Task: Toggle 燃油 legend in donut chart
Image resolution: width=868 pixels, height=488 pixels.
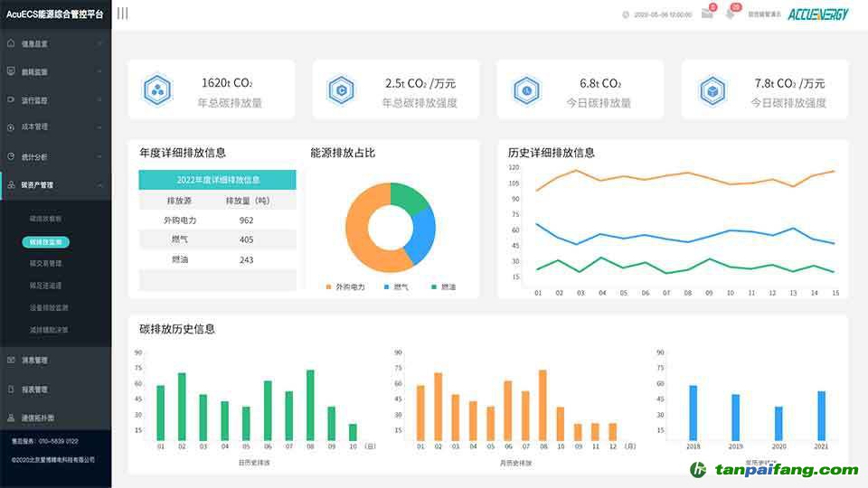Action: (443, 286)
